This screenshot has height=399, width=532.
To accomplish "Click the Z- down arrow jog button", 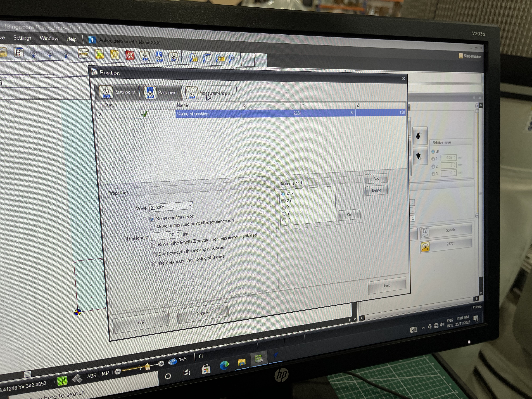I will 420,156.
